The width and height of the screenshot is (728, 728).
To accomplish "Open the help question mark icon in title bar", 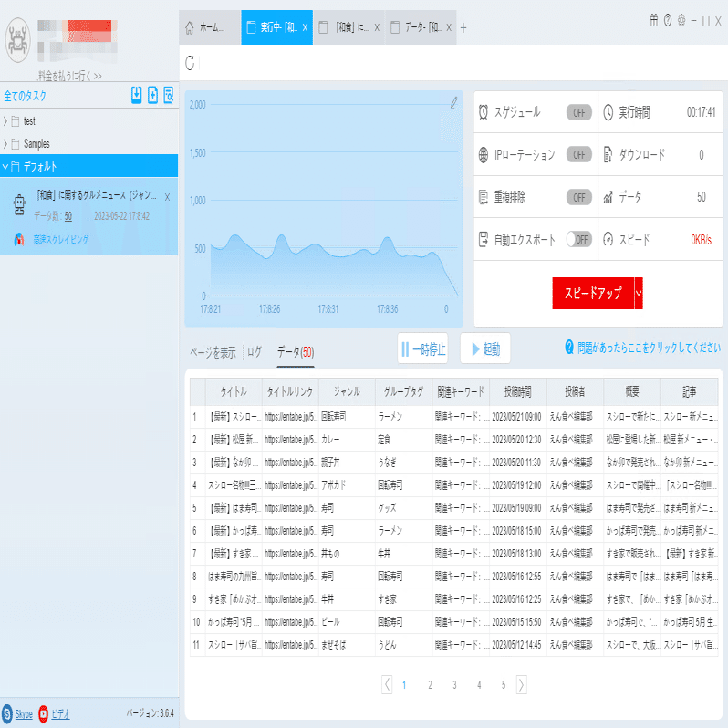I will point(668,20).
